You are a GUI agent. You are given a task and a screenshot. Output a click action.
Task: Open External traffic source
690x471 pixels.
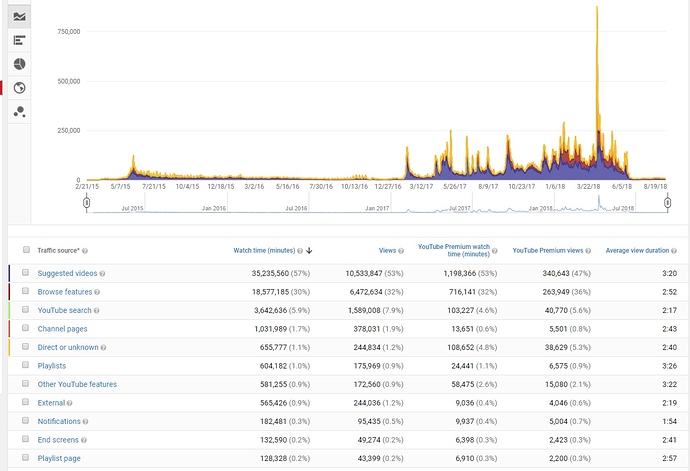(51, 403)
